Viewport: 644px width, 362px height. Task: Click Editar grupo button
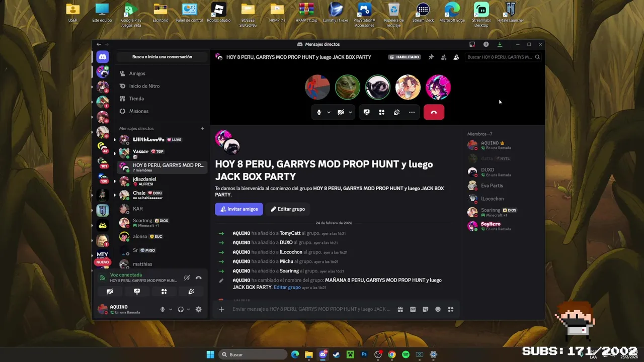288,209
